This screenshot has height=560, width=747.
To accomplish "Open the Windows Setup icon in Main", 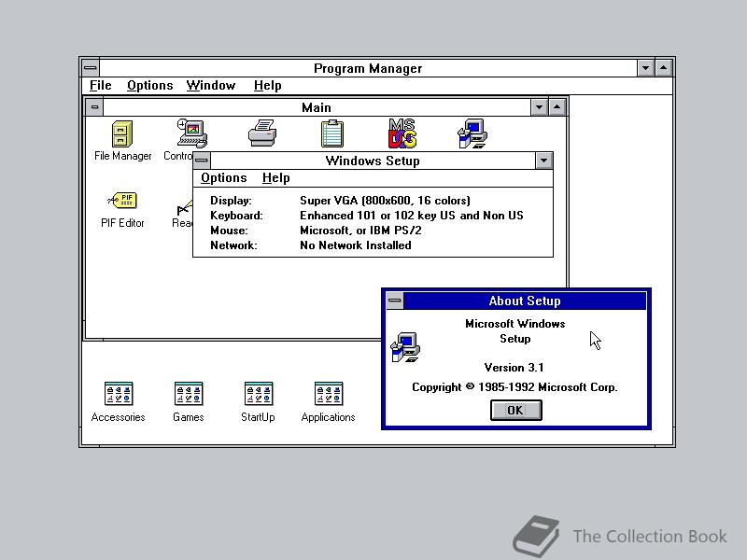I will coord(472,133).
